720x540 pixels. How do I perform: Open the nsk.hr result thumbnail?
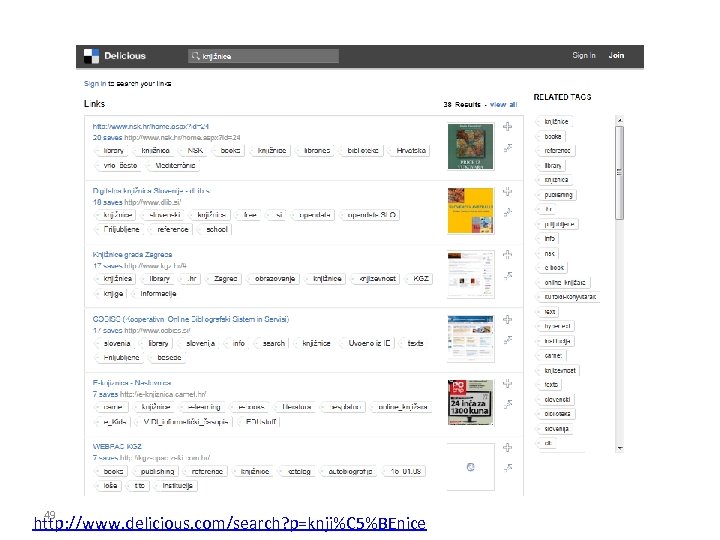pyautogui.click(x=471, y=146)
